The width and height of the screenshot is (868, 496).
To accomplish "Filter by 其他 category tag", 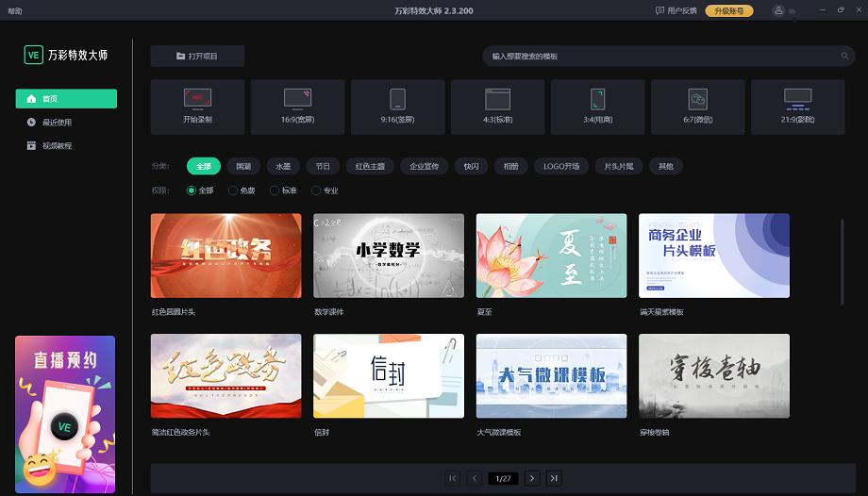I will (x=666, y=166).
